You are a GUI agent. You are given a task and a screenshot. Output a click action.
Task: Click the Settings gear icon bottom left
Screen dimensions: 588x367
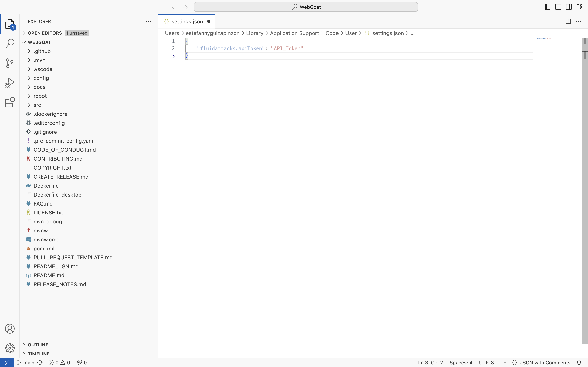9,348
